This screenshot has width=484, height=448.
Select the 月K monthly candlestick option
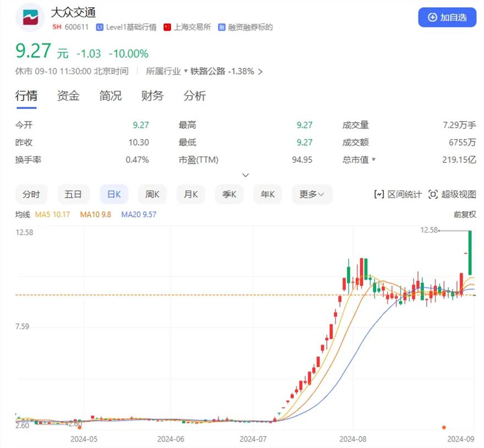190,194
